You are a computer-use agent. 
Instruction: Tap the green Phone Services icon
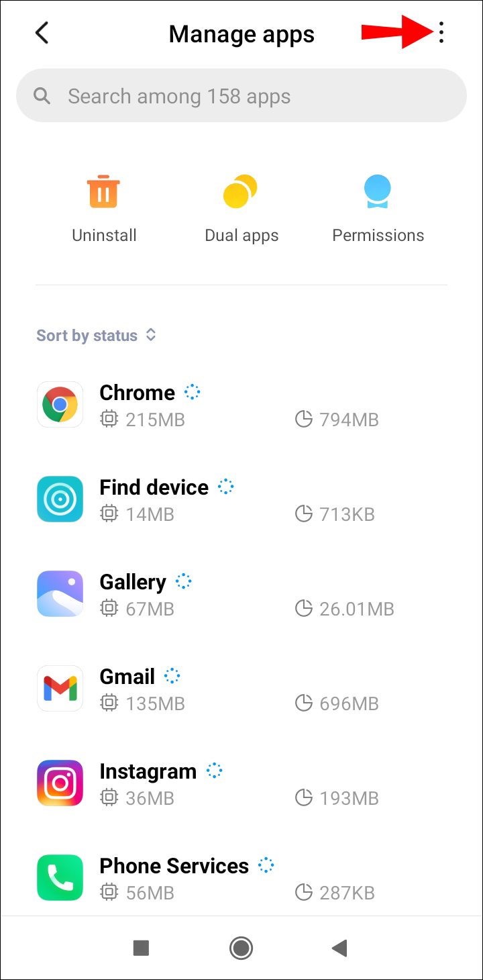[60, 878]
